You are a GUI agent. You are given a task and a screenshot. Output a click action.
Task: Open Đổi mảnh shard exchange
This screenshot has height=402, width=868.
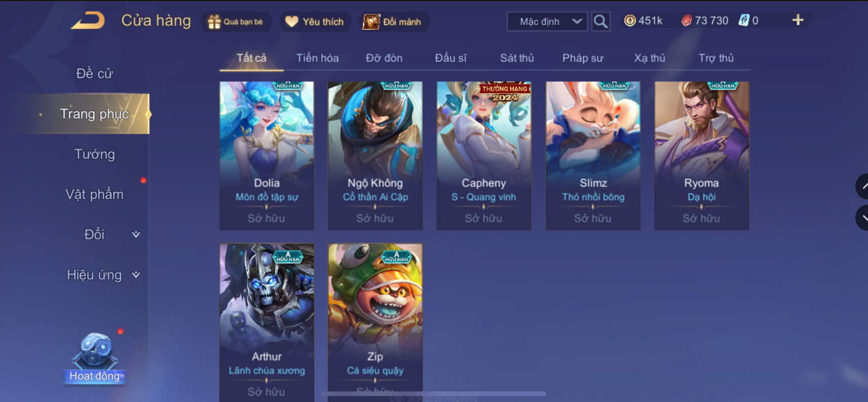392,22
